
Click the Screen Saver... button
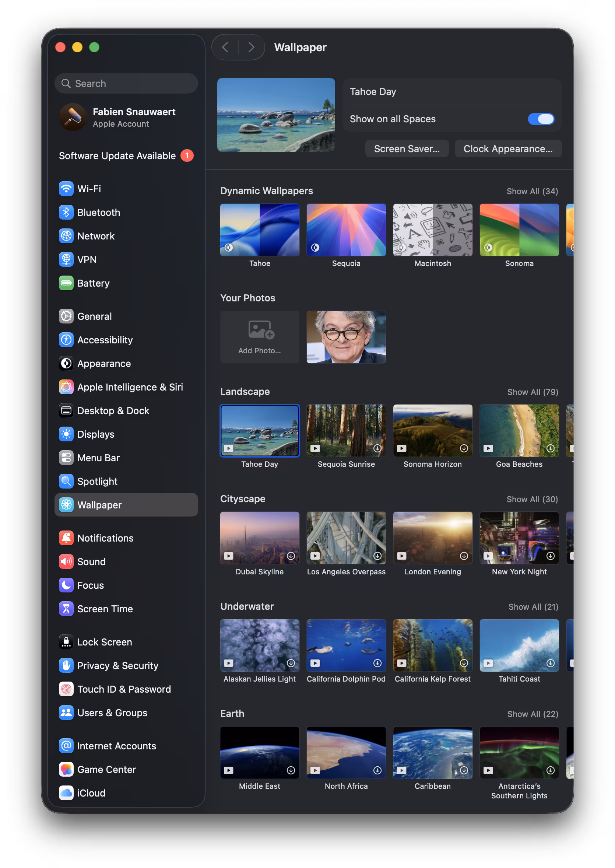point(407,148)
